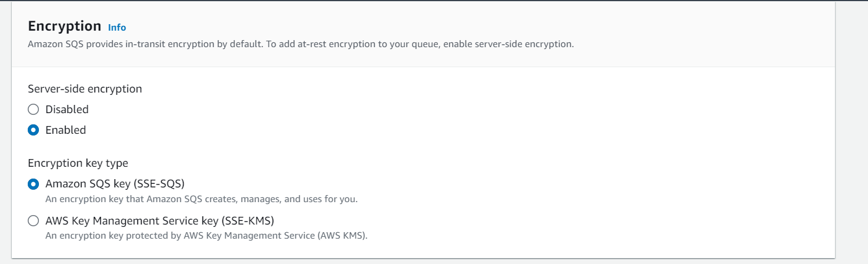Click the SSE-SQS description about SQS-managed key
868x264 pixels.
pyautogui.click(x=201, y=199)
